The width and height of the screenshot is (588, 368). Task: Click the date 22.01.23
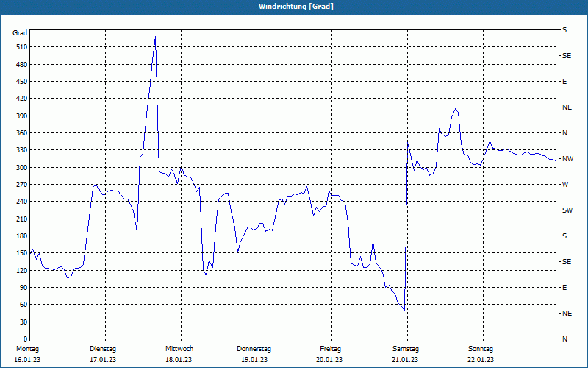tap(481, 360)
